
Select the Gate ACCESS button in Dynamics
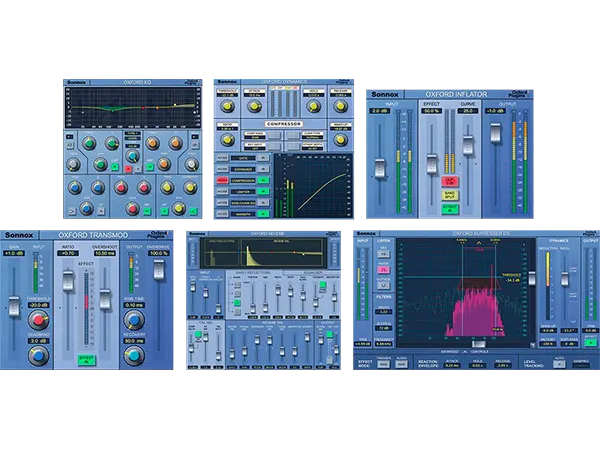click(x=222, y=158)
